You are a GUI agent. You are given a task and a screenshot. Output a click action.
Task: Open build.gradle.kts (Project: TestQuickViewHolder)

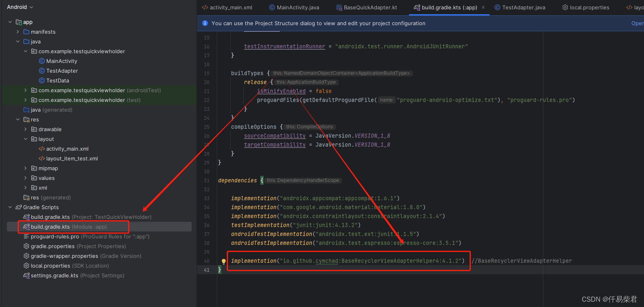tap(91, 217)
